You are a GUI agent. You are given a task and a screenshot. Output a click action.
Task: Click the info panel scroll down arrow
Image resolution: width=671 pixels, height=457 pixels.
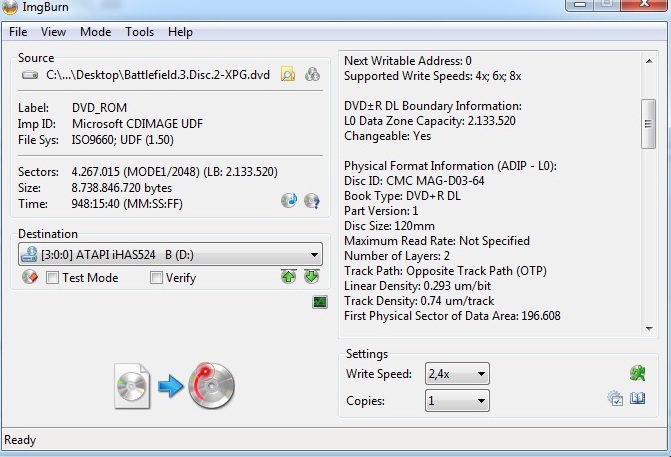coord(649,329)
